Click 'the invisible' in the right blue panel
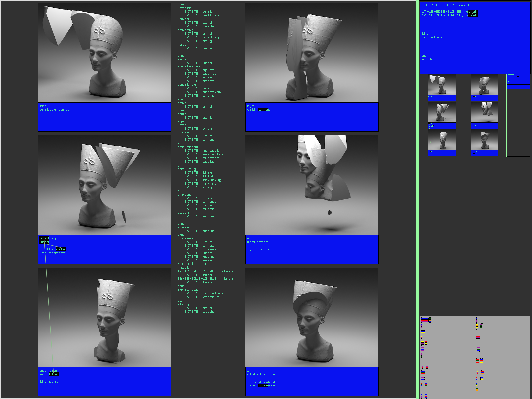Viewport: 532px width, 399px height. click(x=432, y=36)
